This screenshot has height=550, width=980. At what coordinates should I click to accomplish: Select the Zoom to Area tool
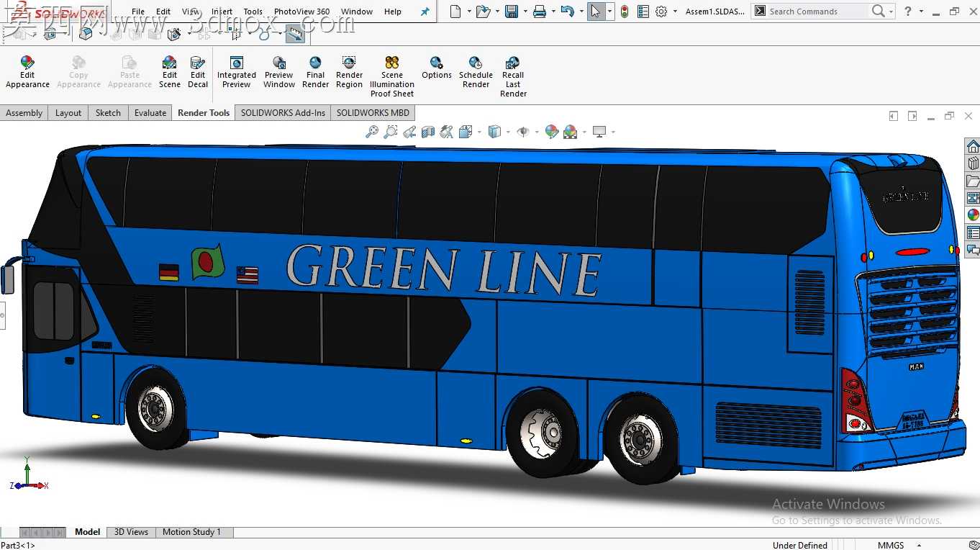click(x=391, y=132)
